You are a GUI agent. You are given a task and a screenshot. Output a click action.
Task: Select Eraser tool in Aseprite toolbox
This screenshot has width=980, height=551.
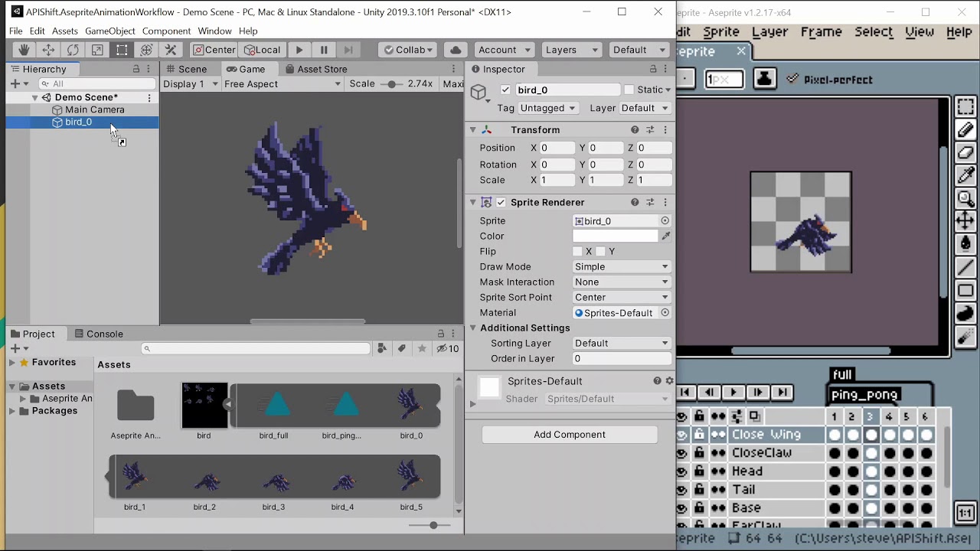click(965, 153)
